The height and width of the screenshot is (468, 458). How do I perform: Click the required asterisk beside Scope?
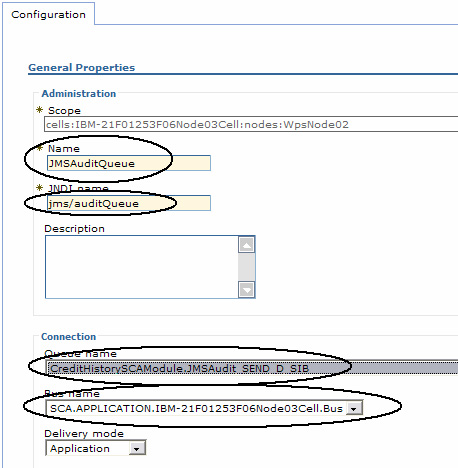click(40, 110)
